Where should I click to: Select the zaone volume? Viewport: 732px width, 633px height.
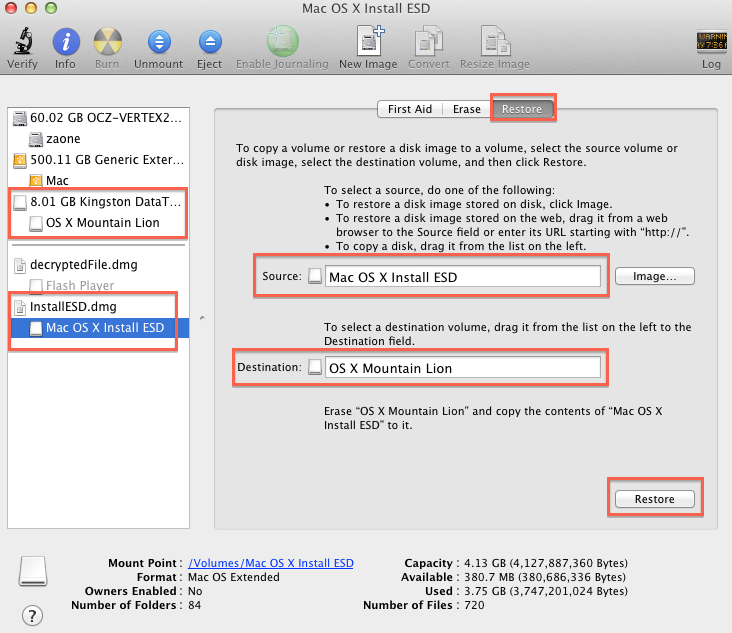pyautogui.click(x=98, y=139)
